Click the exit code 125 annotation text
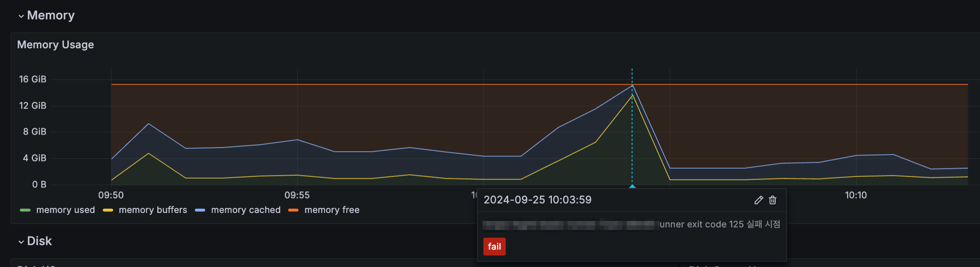This screenshot has height=267, width=980. (720, 224)
